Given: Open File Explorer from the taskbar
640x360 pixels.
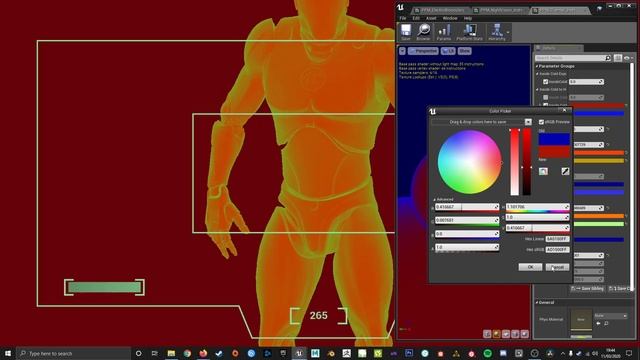Looking at the screenshot, I should click(171, 353).
